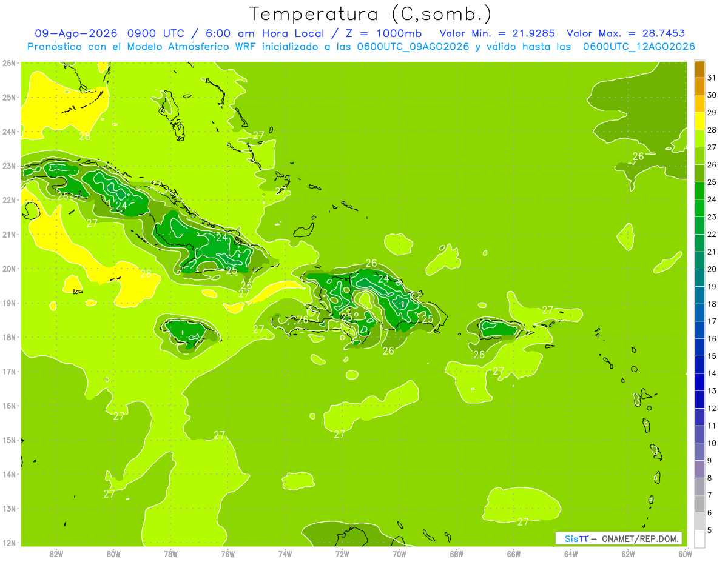728x562 pixels.
Task: Click the color bar label '29'
Action: tap(712, 113)
